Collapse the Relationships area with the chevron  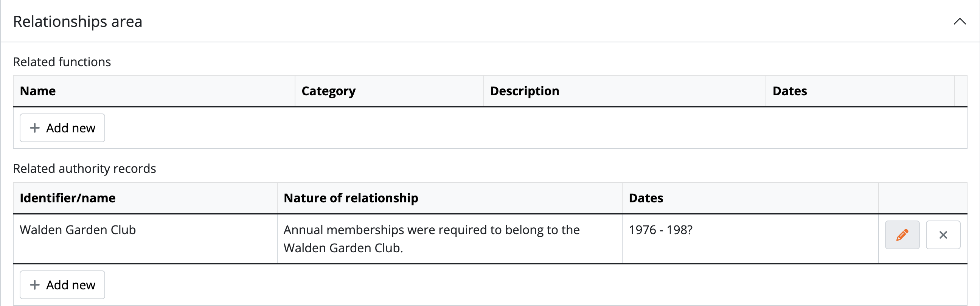pos(959,21)
